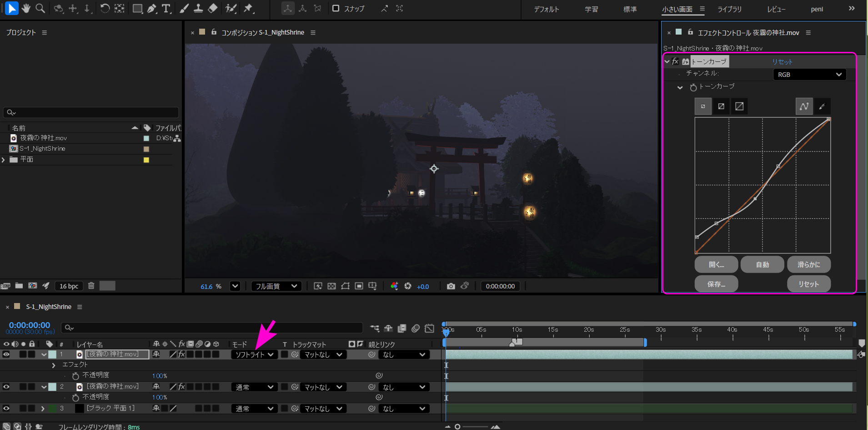Select the Type text tool
This screenshot has height=430, width=868.
(x=166, y=8)
